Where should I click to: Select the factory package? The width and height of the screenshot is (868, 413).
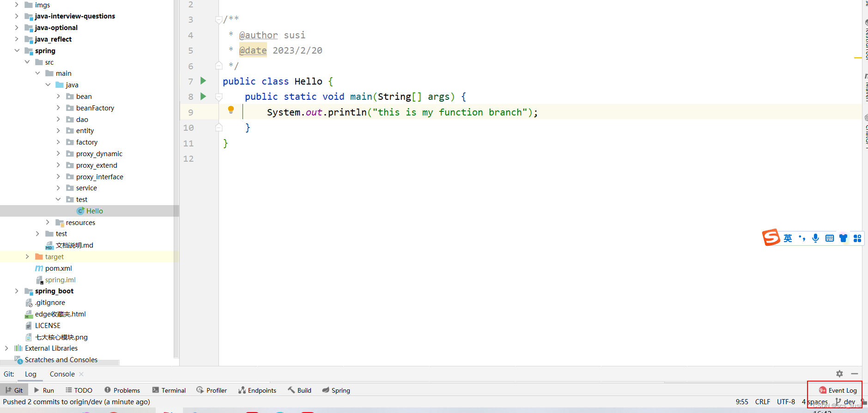87,142
